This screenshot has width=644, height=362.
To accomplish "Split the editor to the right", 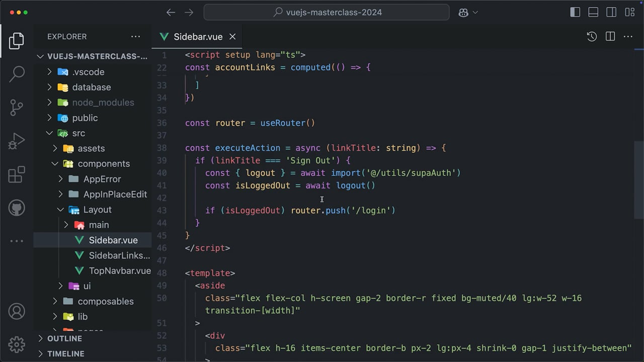I will point(610,37).
